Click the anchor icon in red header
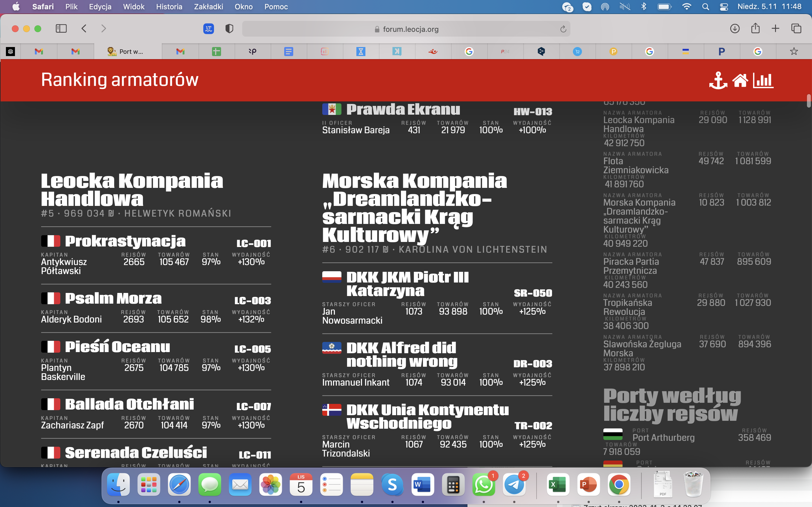 click(x=718, y=81)
